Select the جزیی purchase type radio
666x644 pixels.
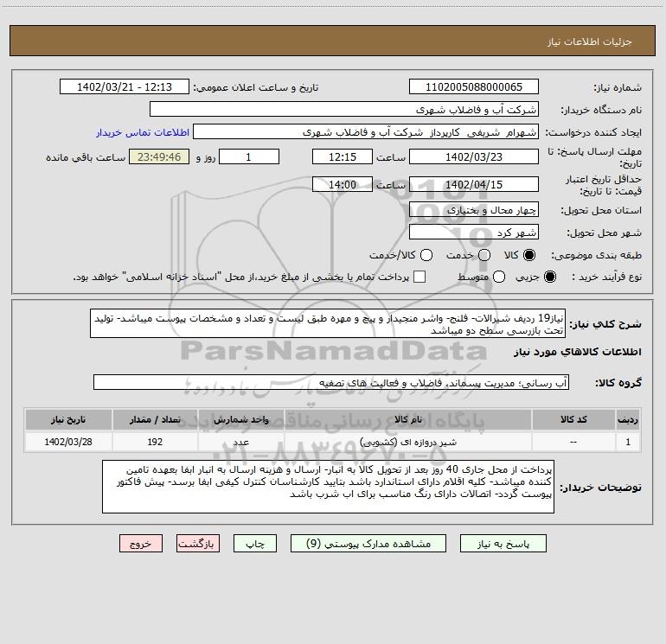pos(549,277)
